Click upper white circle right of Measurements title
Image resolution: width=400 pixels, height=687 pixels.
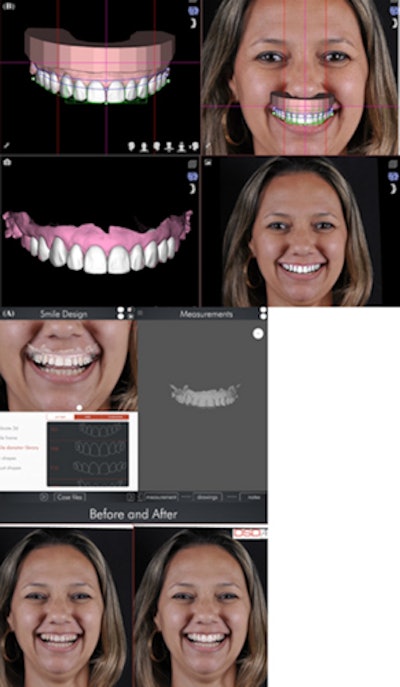tap(263, 310)
